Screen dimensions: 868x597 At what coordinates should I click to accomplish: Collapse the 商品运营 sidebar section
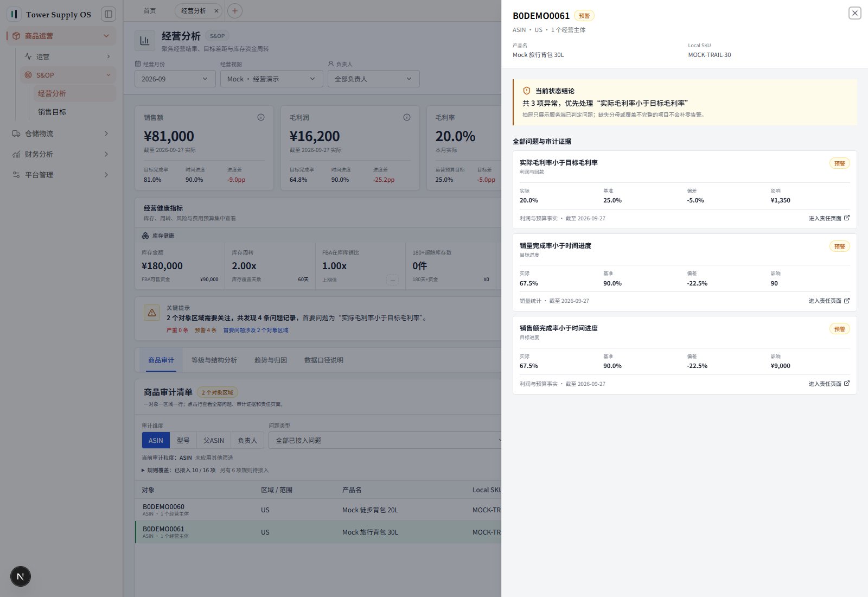tap(106, 36)
